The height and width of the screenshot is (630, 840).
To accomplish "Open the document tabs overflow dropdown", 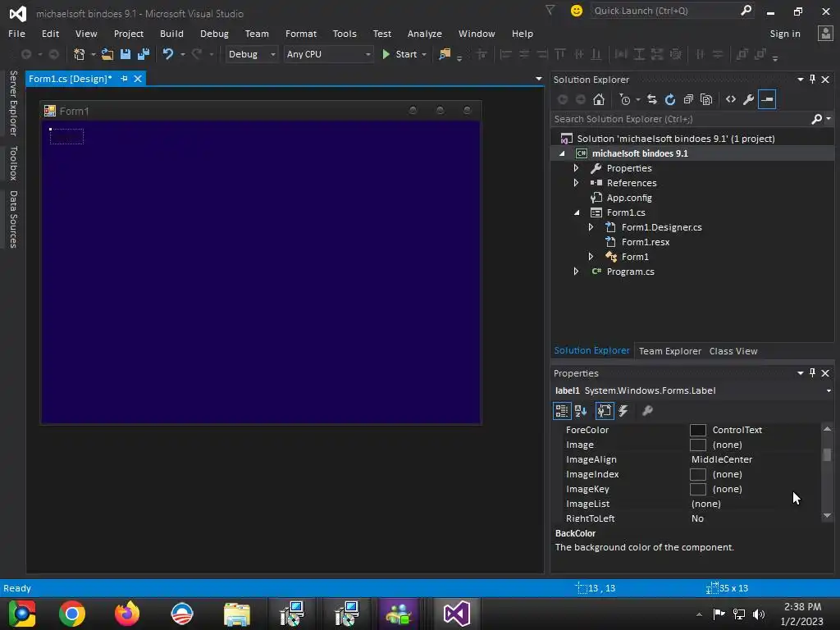I will coord(538,79).
